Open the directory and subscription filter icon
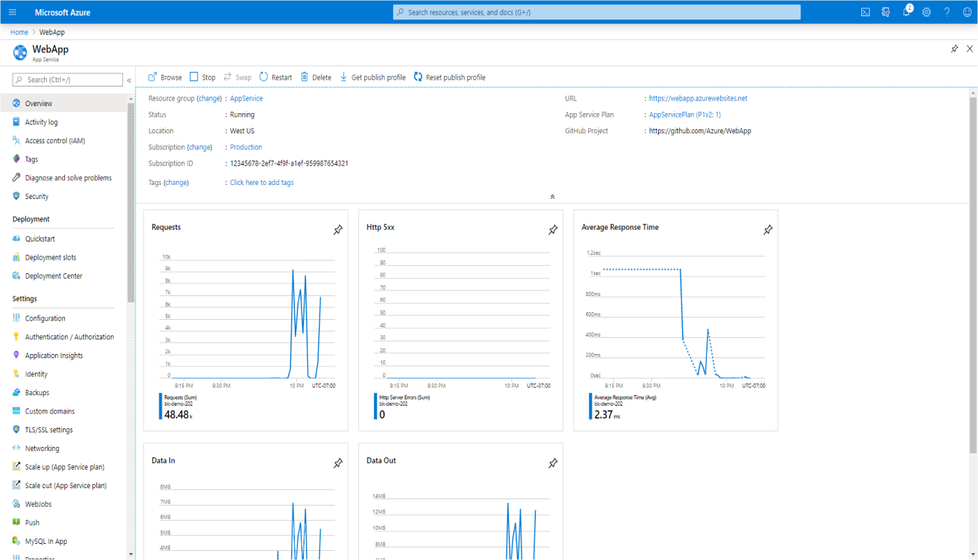This screenshot has width=978, height=560. tap(886, 12)
